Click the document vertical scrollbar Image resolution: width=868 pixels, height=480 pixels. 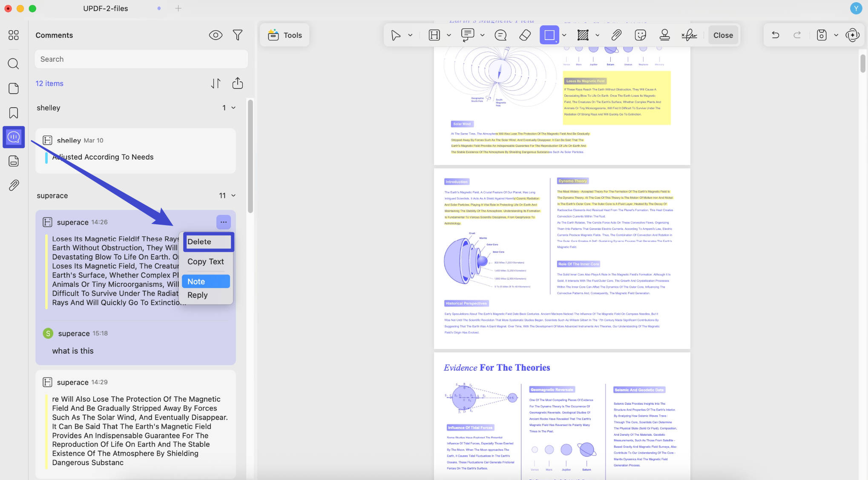coord(863,63)
